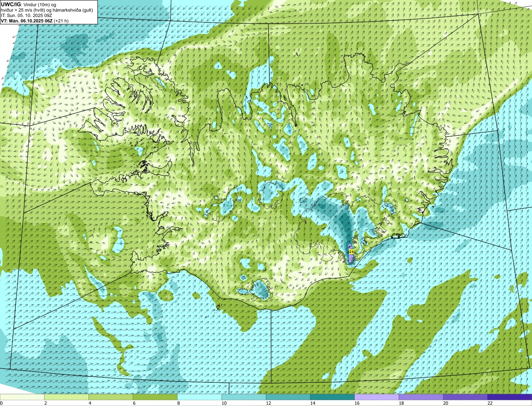Click the '10' scale tick label
This screenshot has width=532, height=406.
coord(224,403)
